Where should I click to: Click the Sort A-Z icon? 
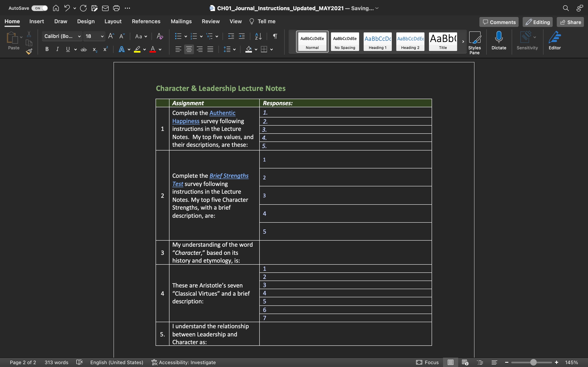pyautogui.click(x=258, y=36)
